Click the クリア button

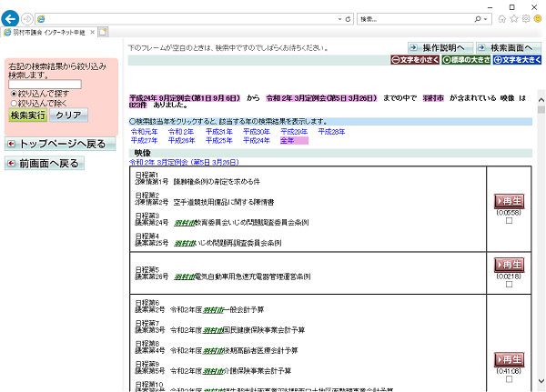coord(68,115)
